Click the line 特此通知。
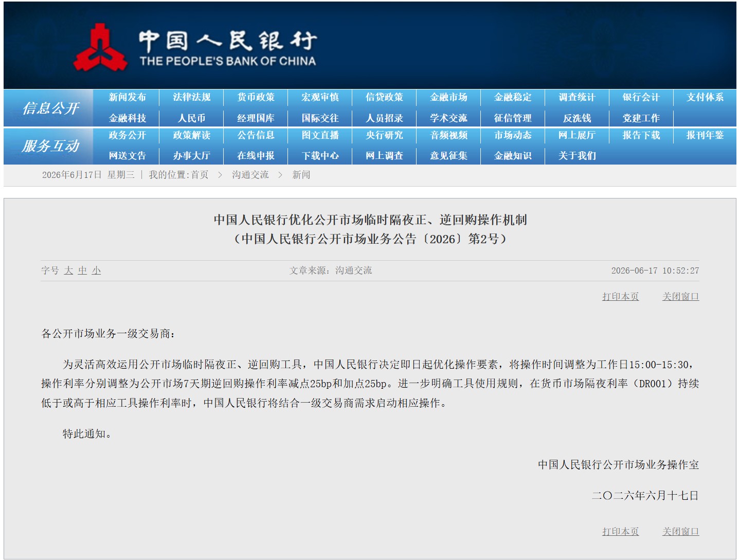This screenshot has height=560, width=739. pyautogui.click(x=87, y=434)
